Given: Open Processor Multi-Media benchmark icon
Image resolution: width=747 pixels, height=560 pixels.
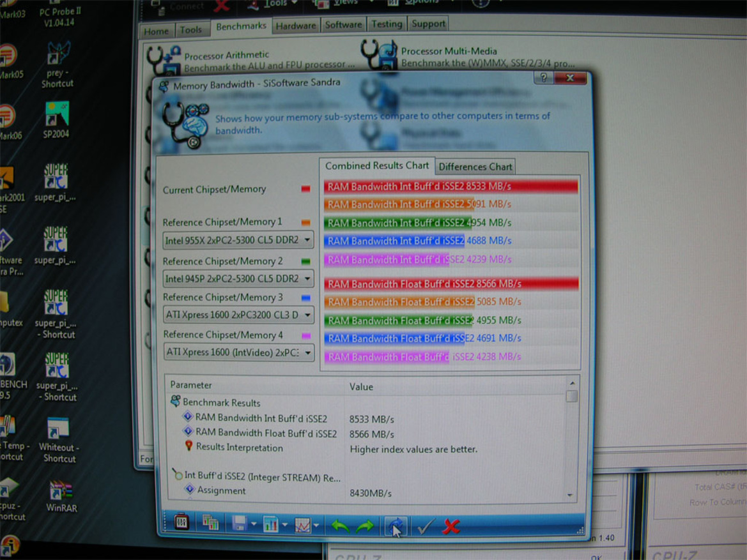Looking at the screenshot, I should tap(379, 54).
